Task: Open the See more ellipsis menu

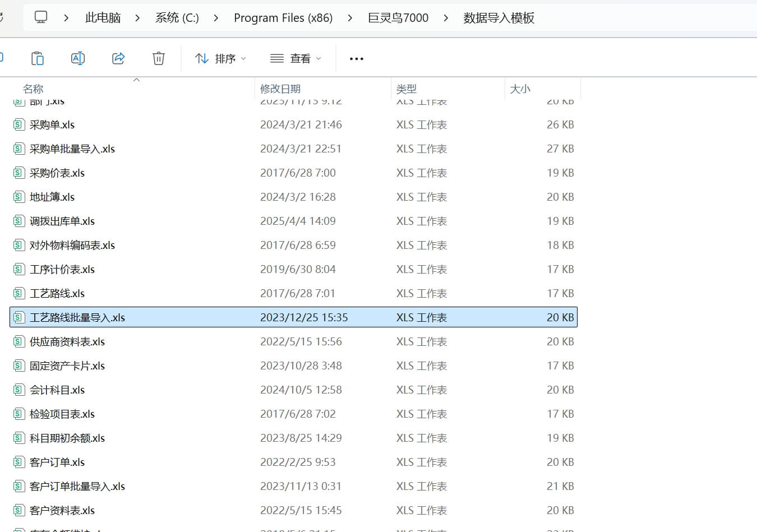Action: coord(356,59)
